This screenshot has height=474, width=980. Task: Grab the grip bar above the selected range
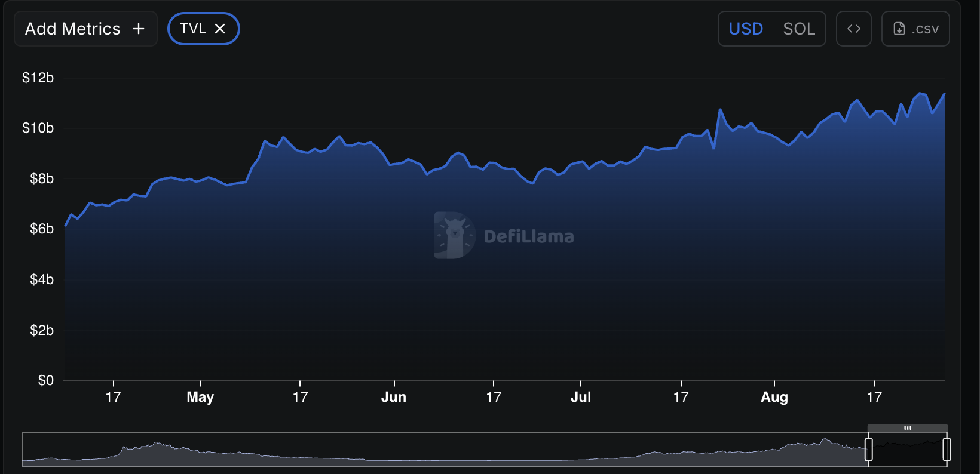pyautogui.click(x=907, y=428)
